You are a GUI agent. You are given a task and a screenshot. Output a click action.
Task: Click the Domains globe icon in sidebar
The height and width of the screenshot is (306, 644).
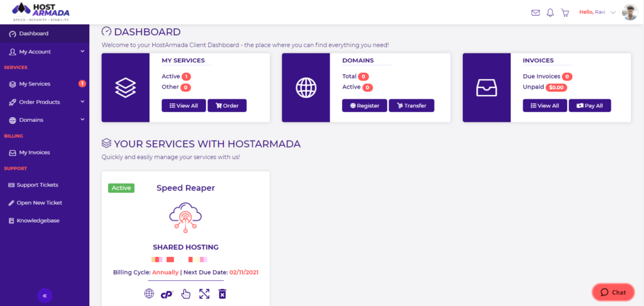13,120
